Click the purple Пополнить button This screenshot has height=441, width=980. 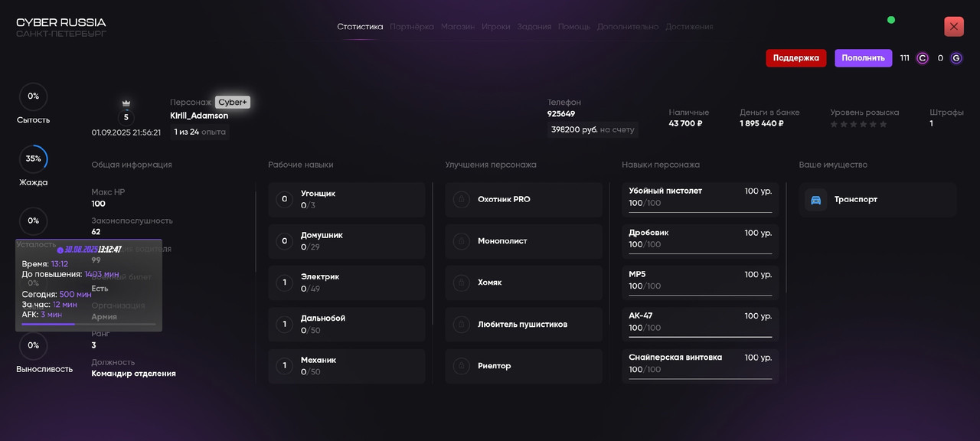pyautogui.click(x=864, y=58)
